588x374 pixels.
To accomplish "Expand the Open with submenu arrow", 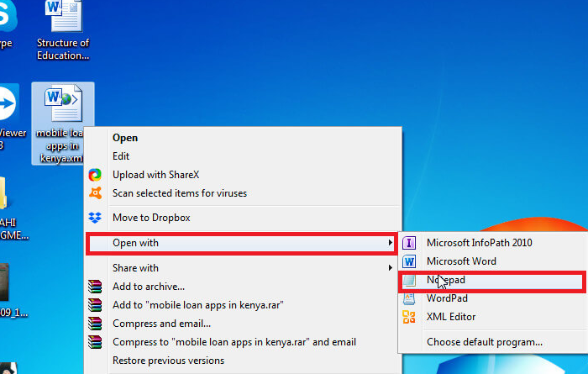I will [x=390, y=243].
